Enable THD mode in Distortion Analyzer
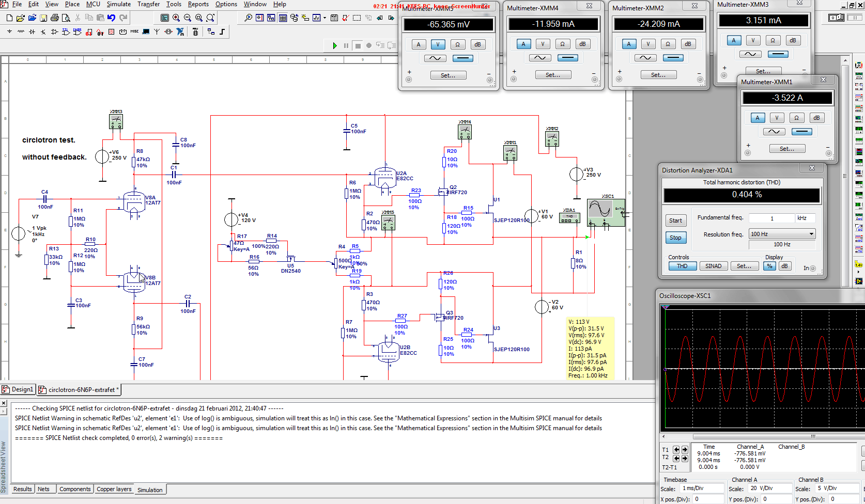 point(682,266)
